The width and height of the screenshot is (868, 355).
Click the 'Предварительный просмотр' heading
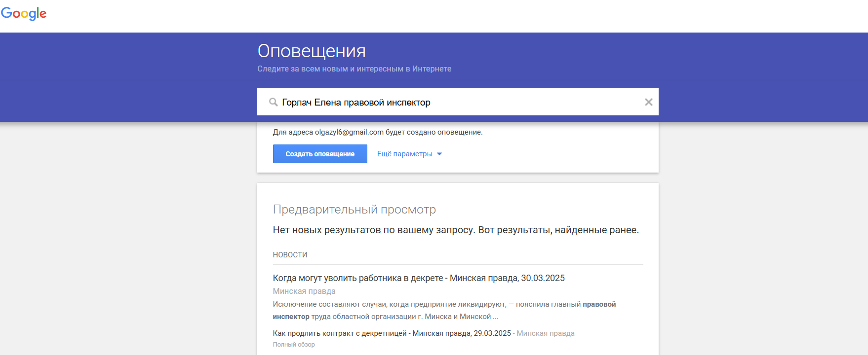(x=354, y=210)
